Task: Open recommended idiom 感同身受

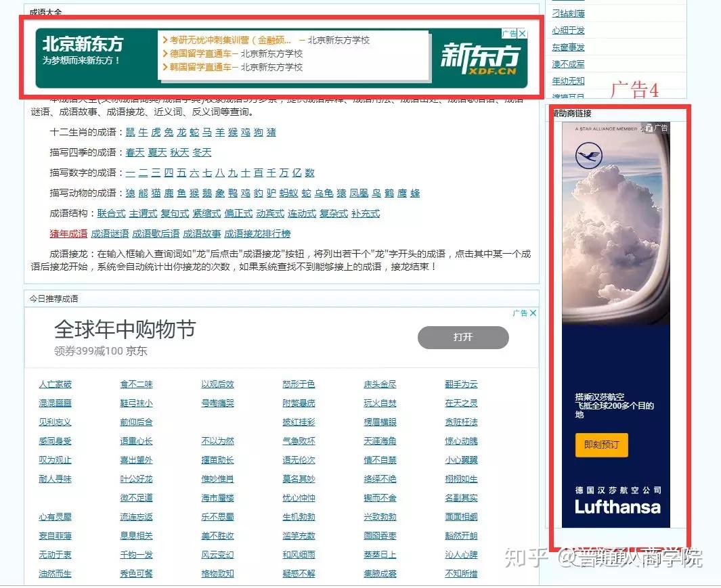Action: pos(56,441)
